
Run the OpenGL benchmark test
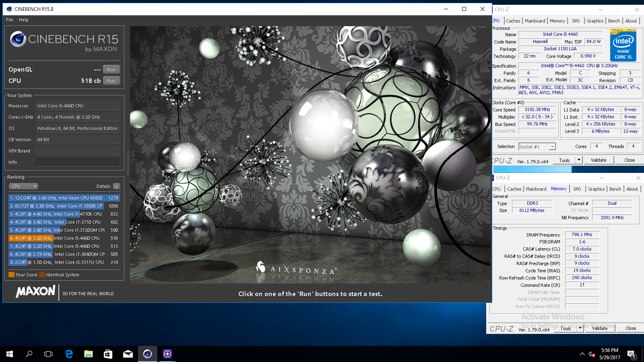point(111,70)
